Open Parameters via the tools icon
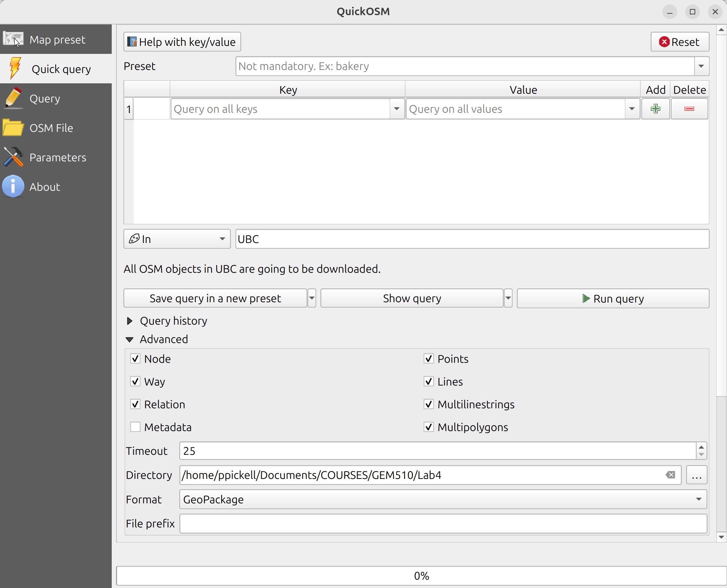 tap(13, 157)
